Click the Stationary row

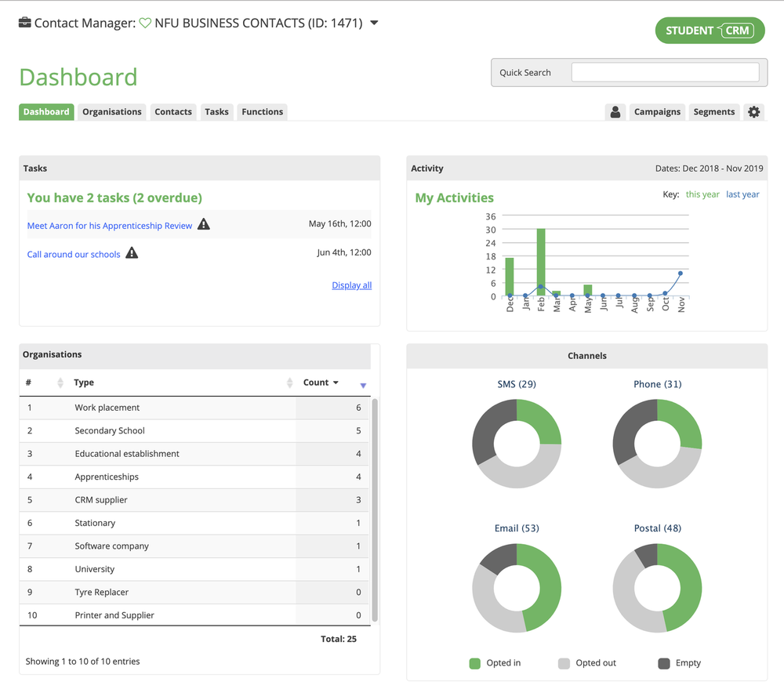[194, 523]
